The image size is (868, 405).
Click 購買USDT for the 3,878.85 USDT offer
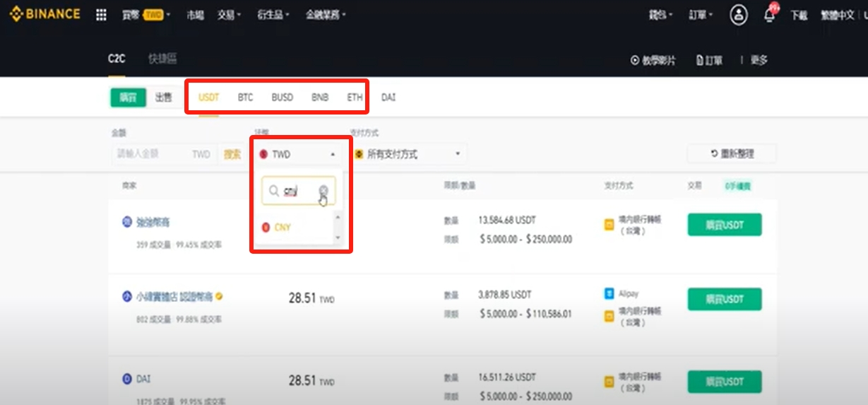[725, 300]
